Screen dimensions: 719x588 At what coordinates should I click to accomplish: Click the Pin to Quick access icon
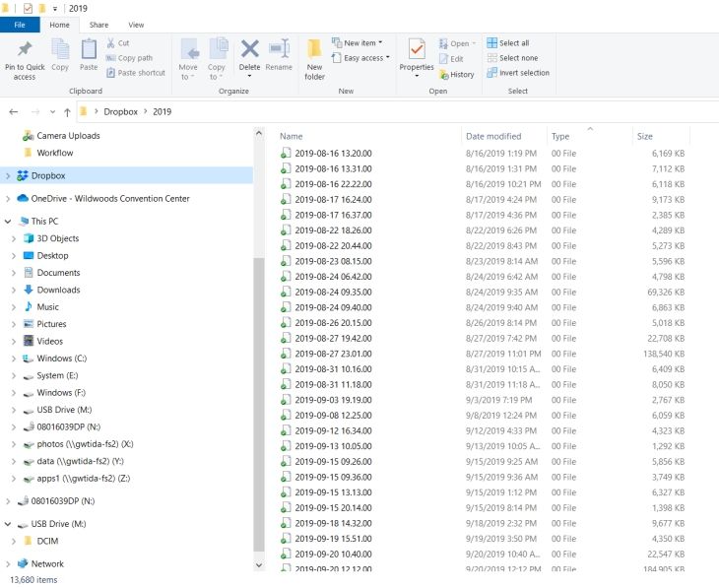25,50
